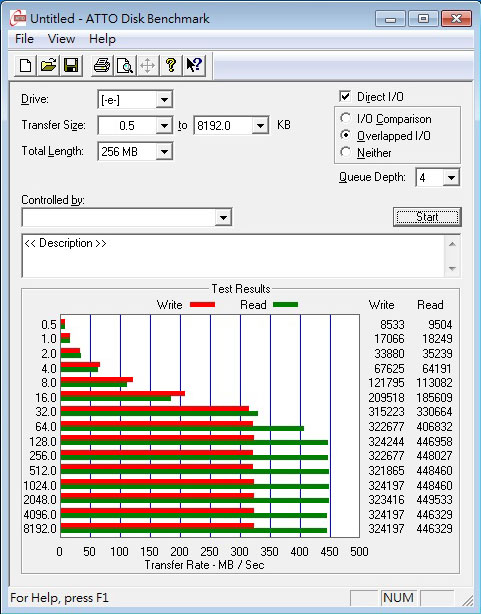Select the Neither radio button
Screen dimensions: 481x614
click(345, 152)
